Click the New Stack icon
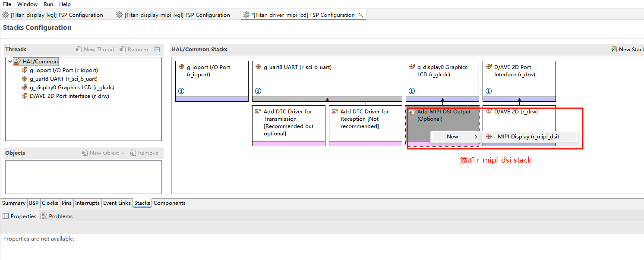Viewport: 644px width, 260px height. pyautogui.click(x=614, y=50)
